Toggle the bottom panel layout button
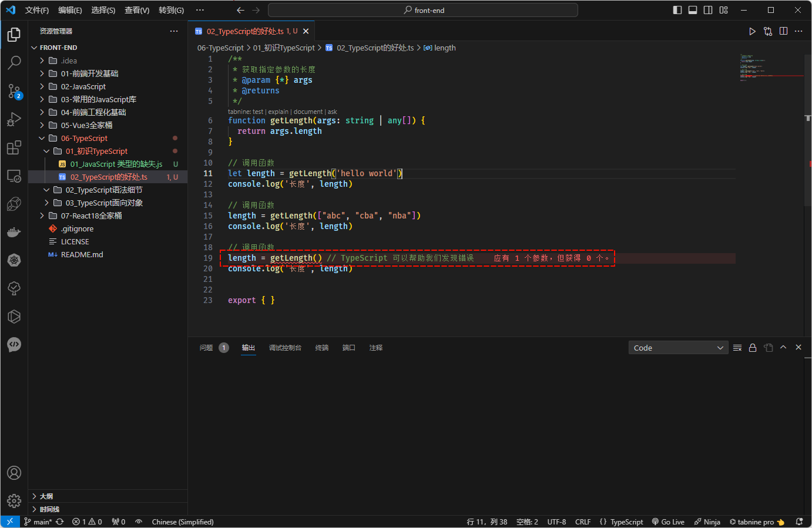Screen dimensions: 812x528 693,10
